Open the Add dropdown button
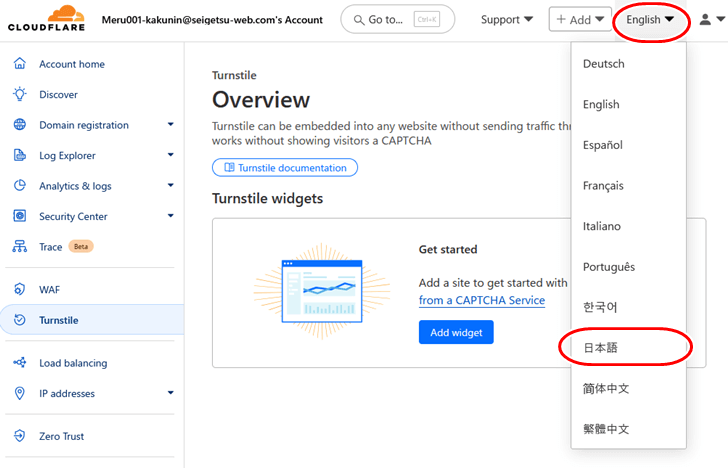Viewport: 728px width, 468px height. 580,20
